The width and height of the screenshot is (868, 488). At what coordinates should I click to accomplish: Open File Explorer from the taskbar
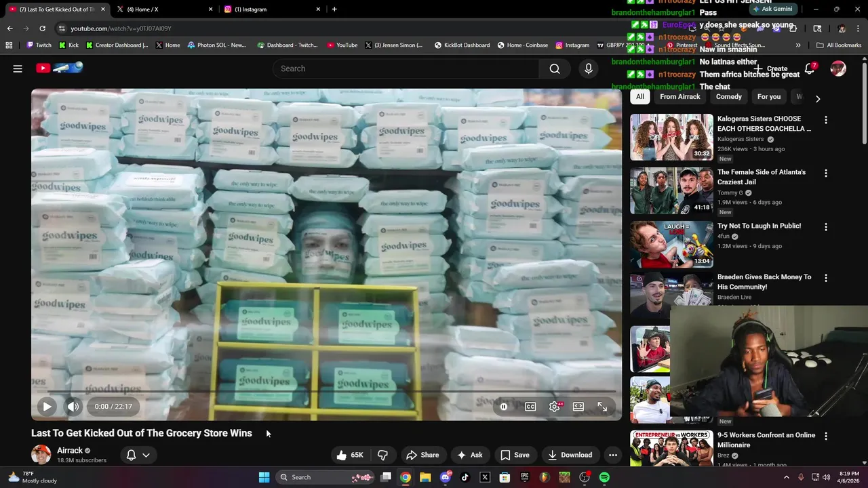(425, 477)
